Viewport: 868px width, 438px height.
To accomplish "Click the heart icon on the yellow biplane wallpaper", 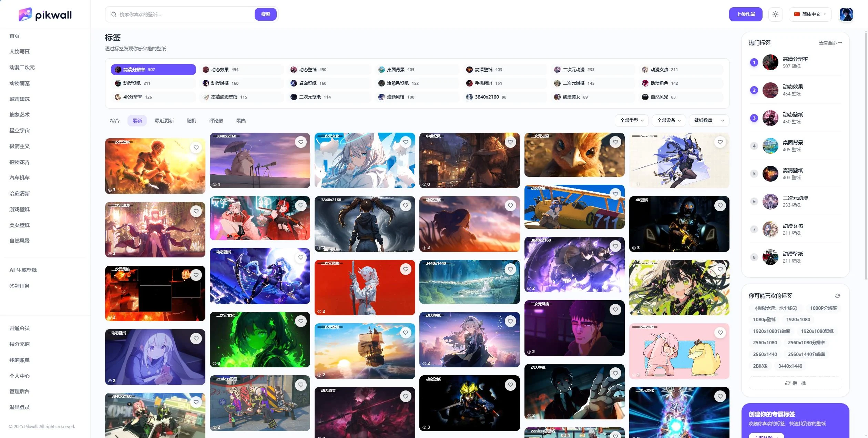I will tap(615, 194).
